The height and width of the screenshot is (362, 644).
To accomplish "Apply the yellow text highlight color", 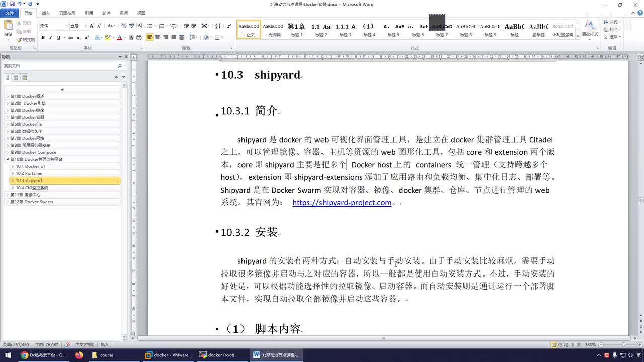I will click(x=107, y=37).
